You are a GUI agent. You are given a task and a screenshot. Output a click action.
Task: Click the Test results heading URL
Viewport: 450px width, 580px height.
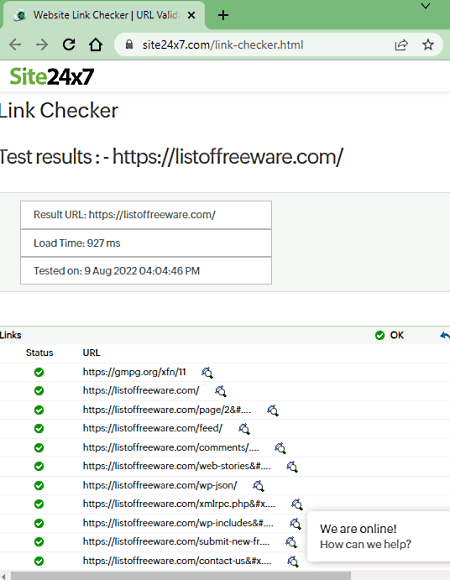pyautogui.click(x=228, y=157)
